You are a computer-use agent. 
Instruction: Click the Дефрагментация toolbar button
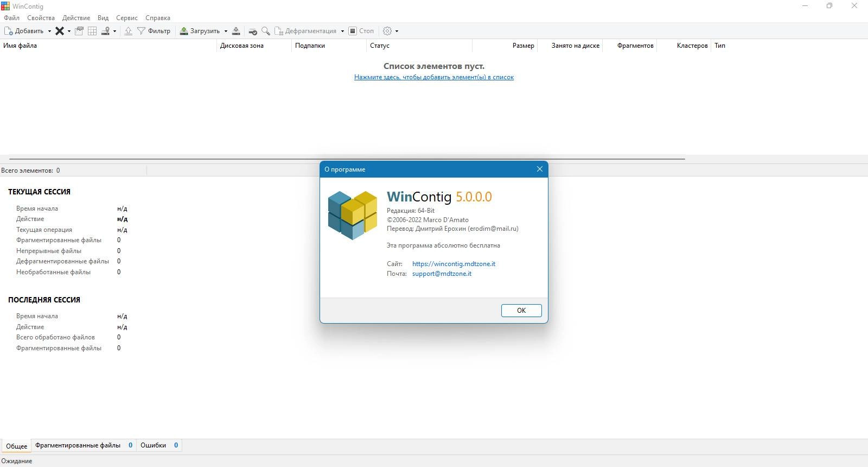[306, 31]
